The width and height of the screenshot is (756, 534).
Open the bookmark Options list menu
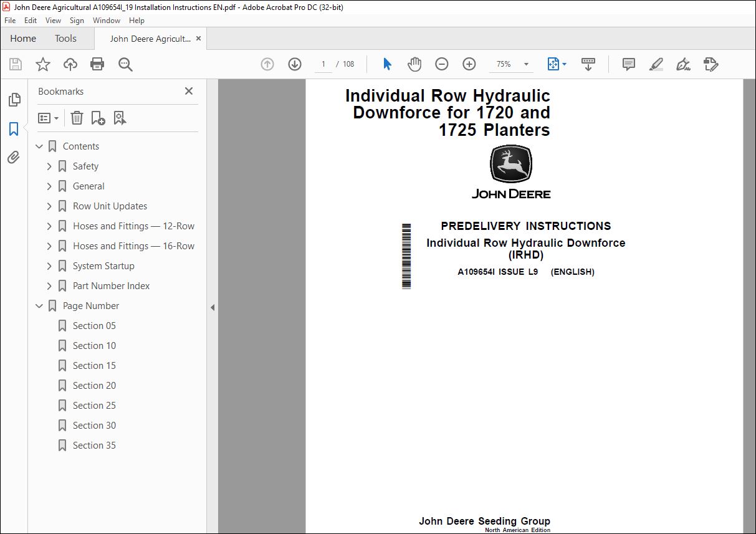(48, 118)
